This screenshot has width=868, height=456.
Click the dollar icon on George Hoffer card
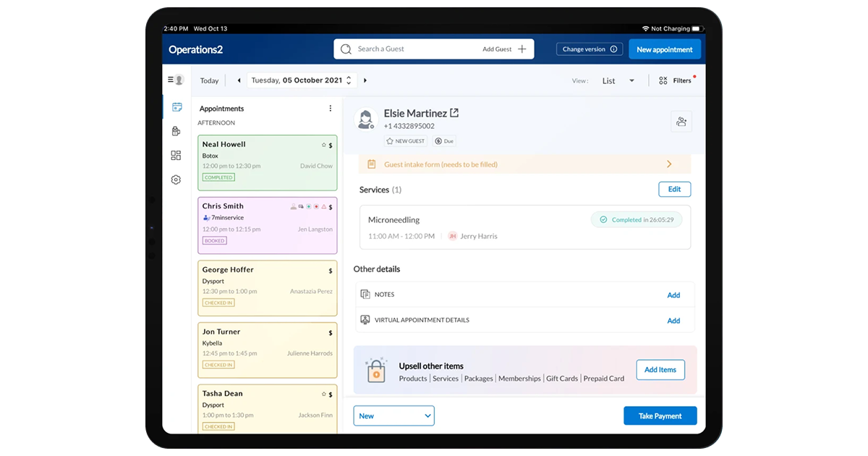(331, 271)
